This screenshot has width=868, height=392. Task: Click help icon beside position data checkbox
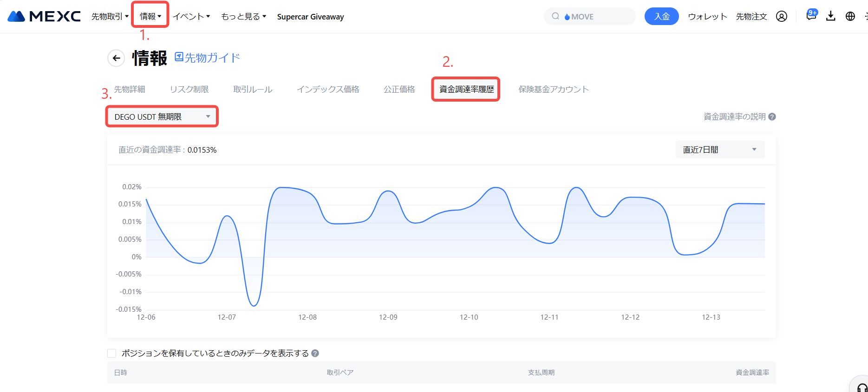[315, 353]
